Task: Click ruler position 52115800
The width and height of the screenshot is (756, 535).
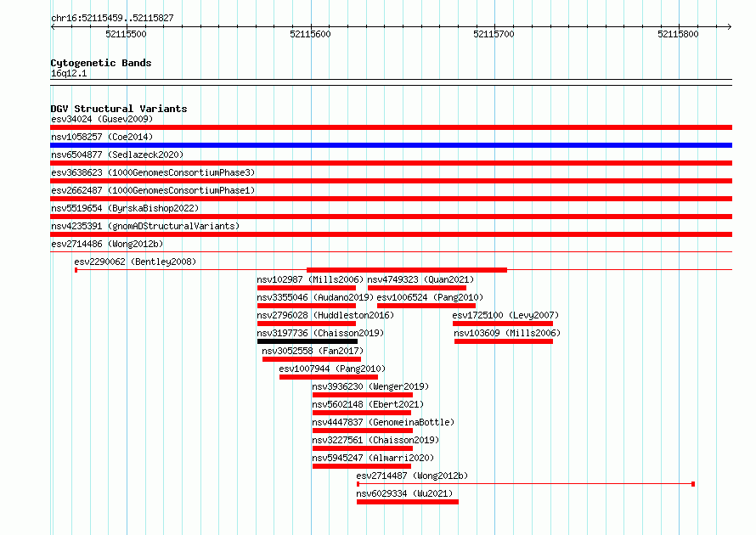Action: (x=678, y=34)
